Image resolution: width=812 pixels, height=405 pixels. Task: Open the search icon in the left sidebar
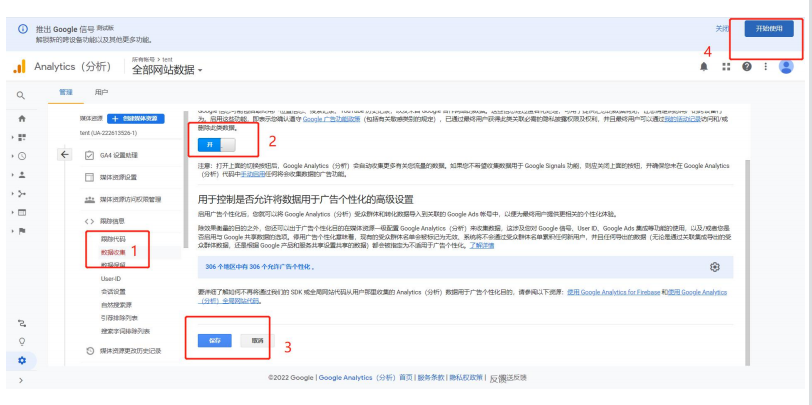pos(21,95)
